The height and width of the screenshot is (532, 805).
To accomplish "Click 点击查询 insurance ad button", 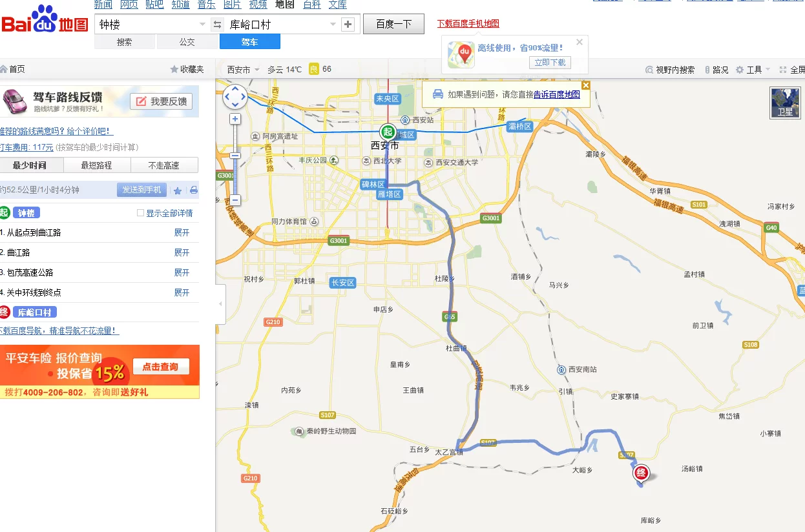I will [161, 366].
